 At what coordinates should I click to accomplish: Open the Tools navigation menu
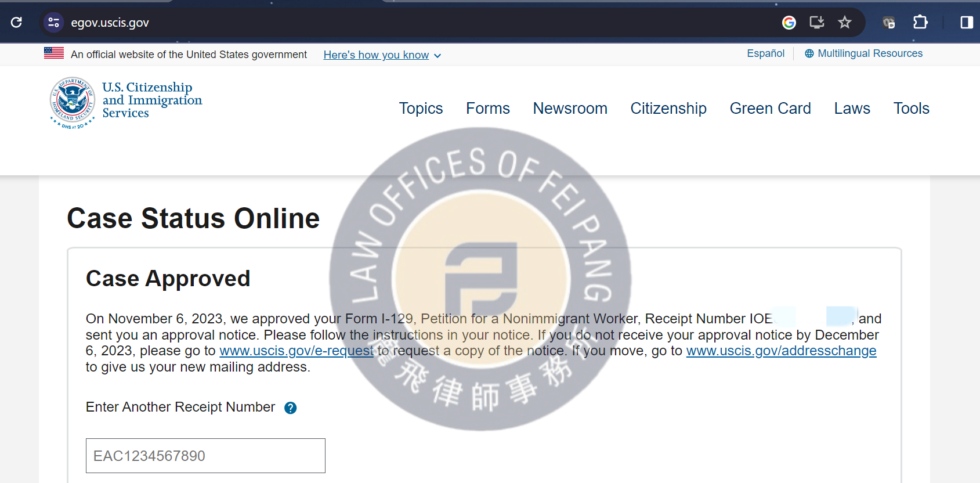(911, 109)
